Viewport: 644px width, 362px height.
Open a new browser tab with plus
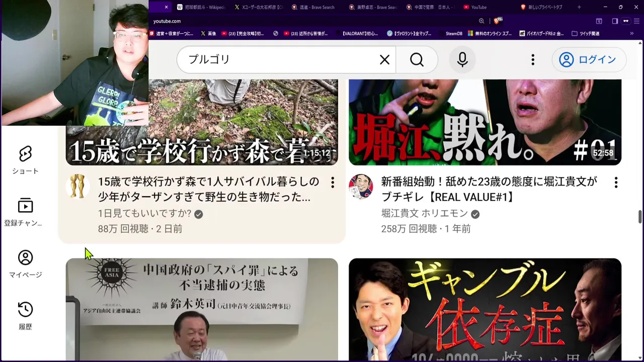tap(579, 7)
